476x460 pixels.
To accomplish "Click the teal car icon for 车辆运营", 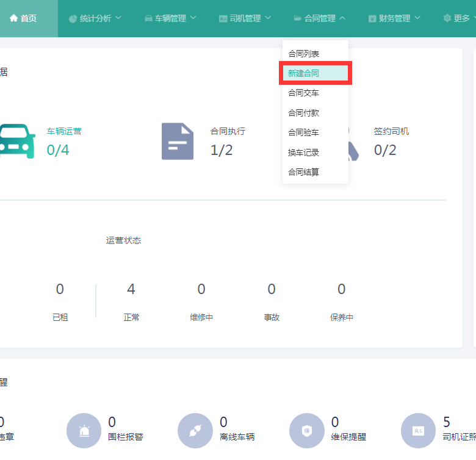I will click(x=17, y=141).
